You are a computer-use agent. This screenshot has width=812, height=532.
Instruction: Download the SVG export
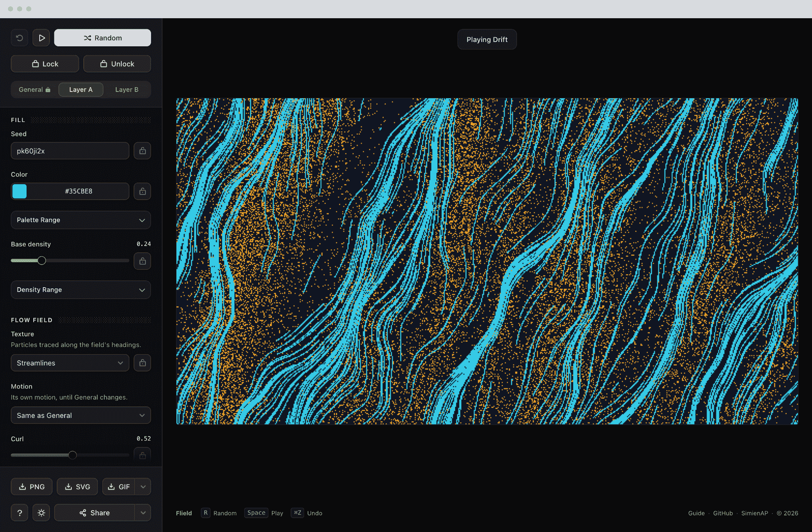(77, 487)
